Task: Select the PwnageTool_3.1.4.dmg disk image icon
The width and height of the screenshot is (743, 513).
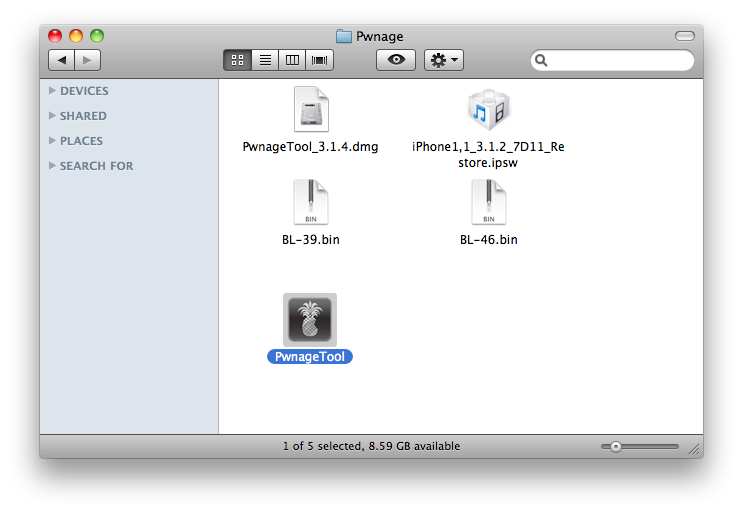Action: tap(310, 110)
